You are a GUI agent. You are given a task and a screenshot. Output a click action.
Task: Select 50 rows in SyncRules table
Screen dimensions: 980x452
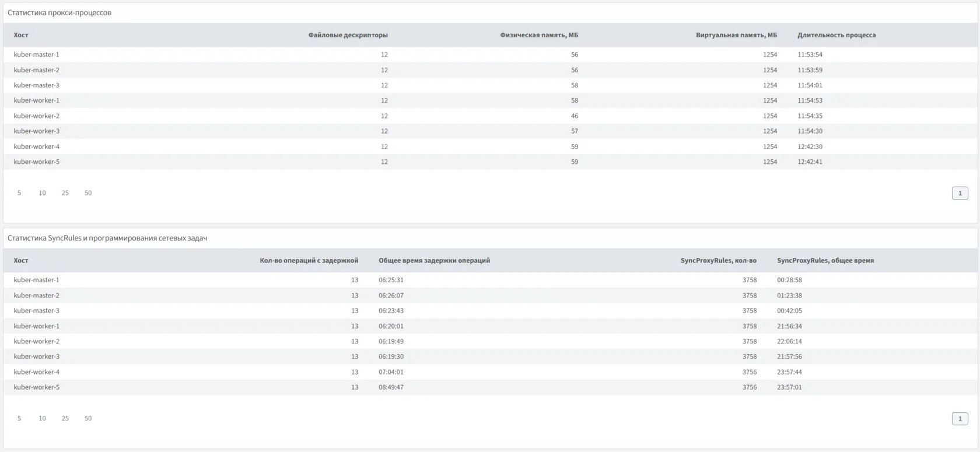pos(88,418)
